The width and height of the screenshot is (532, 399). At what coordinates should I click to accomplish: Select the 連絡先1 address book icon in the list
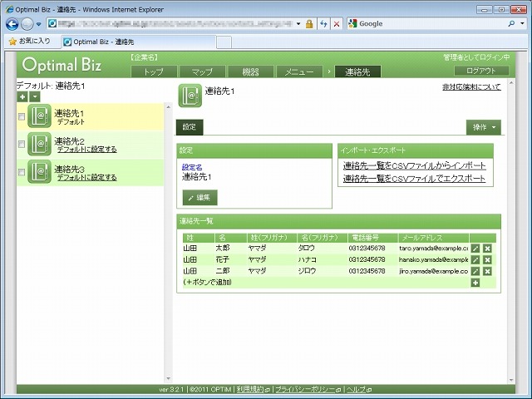point(39,116)
